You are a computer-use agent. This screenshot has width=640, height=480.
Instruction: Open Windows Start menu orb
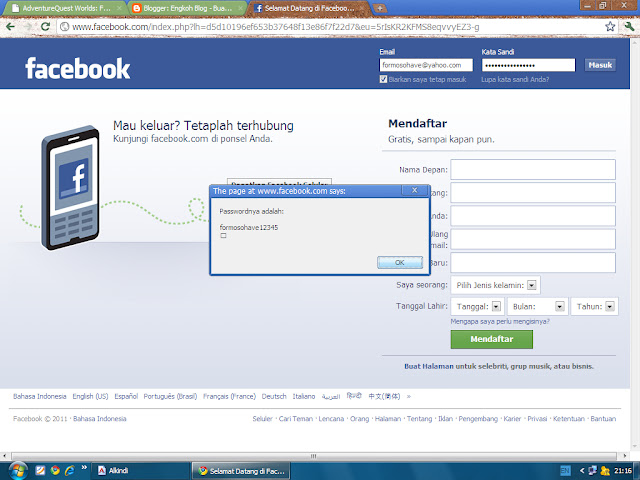(17, 471)
